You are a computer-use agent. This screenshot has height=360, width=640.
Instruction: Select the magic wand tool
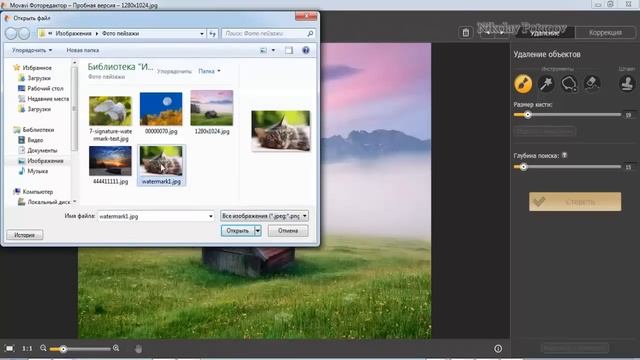[x=546, y=84]
